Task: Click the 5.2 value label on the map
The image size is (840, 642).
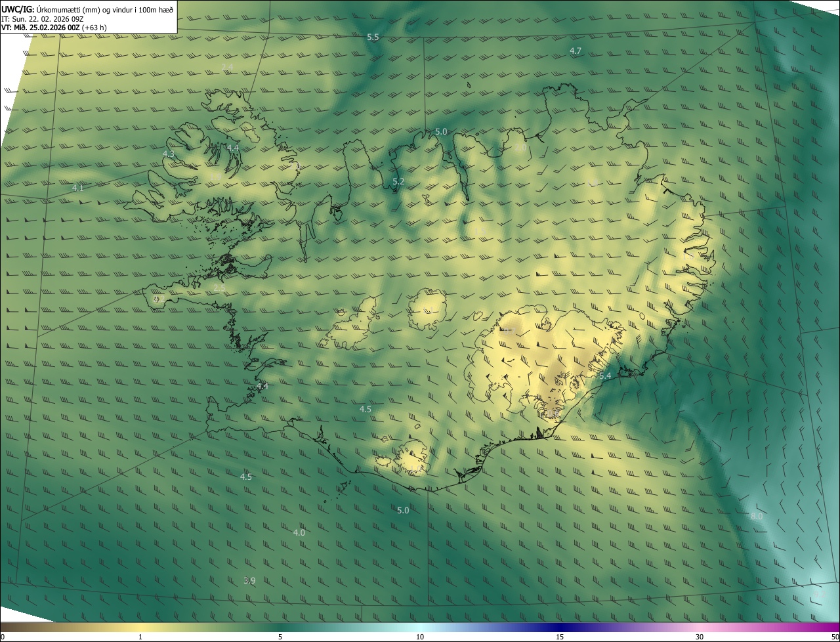Action: (x=398, y=181)
